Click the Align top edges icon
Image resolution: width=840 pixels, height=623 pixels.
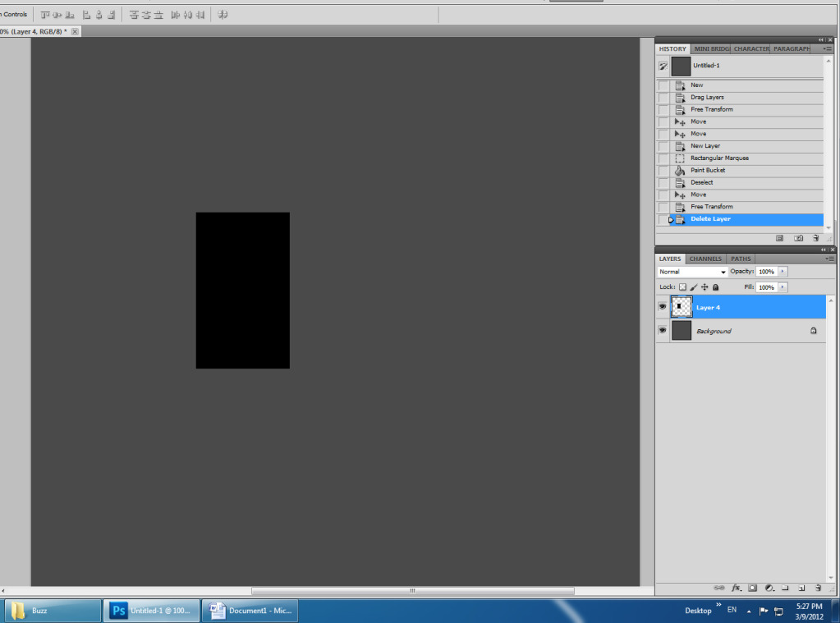tap(45, 15)
